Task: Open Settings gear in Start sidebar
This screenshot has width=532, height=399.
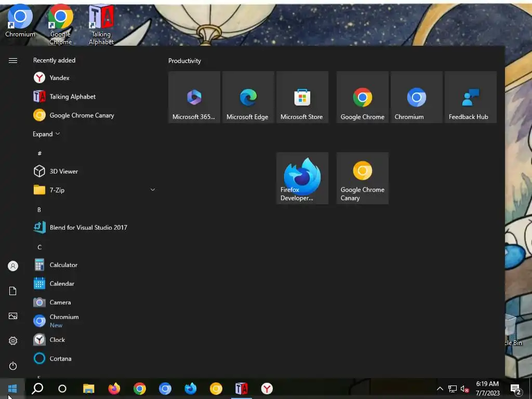Action: click(13, 341)
